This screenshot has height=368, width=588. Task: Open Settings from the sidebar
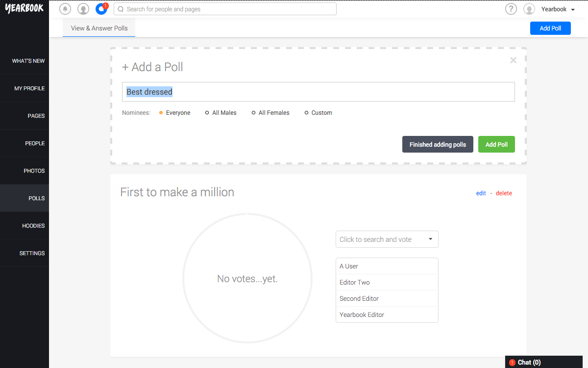[x=24, y=253]
